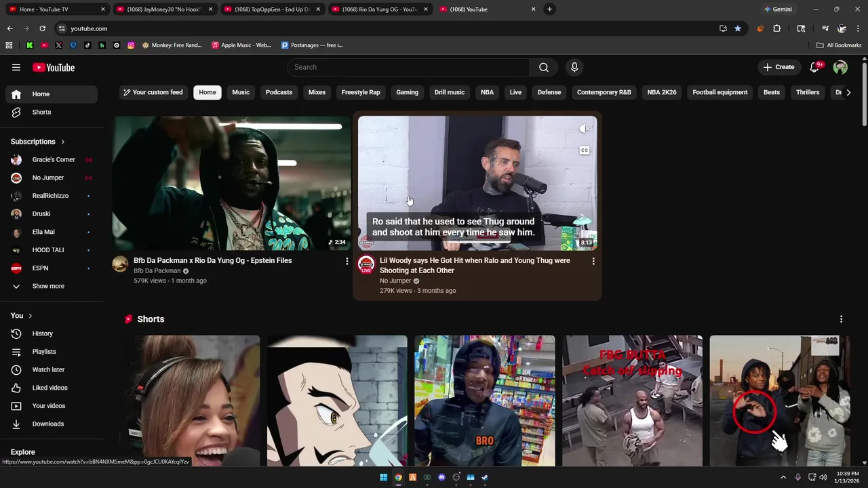The width and height of the screenshot is (868, 488).
Task: Open the Chrome apps grid in bookmarks bar
Action: point(9,45)
